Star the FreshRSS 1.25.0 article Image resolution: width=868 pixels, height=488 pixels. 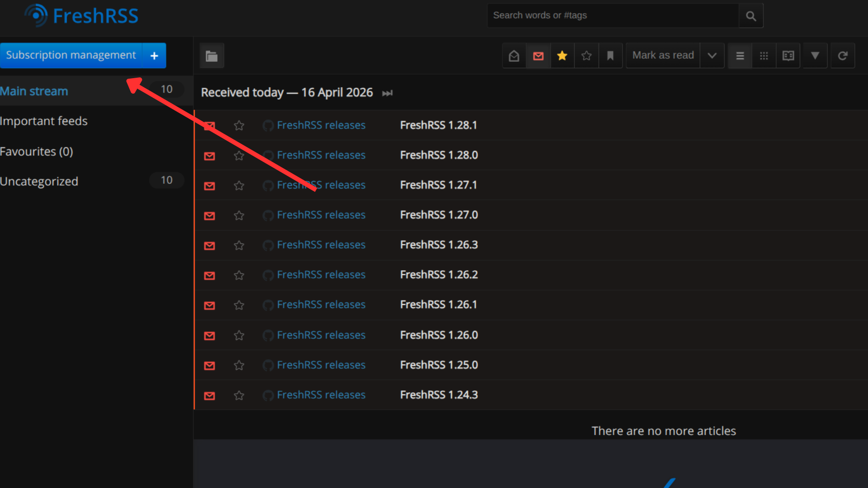point(239,365)
